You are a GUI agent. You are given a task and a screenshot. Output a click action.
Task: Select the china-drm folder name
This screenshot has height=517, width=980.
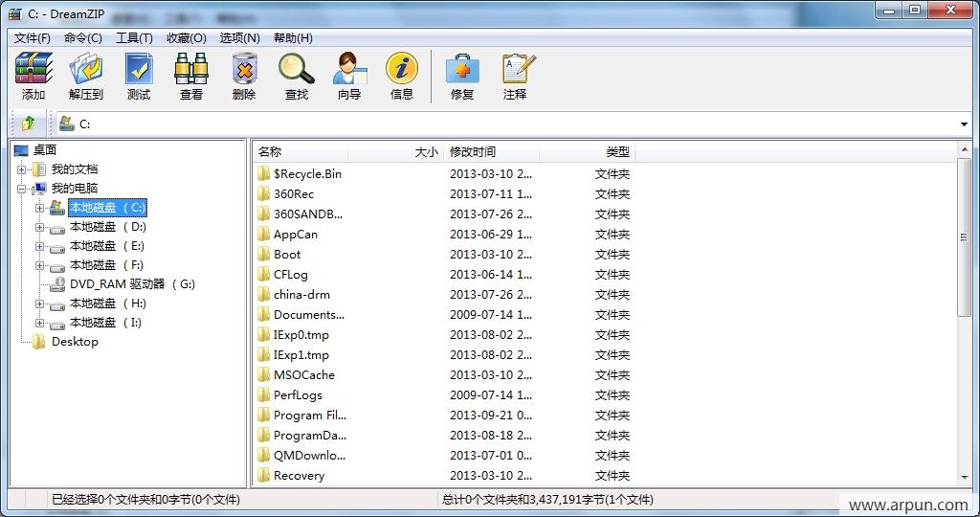301,295
